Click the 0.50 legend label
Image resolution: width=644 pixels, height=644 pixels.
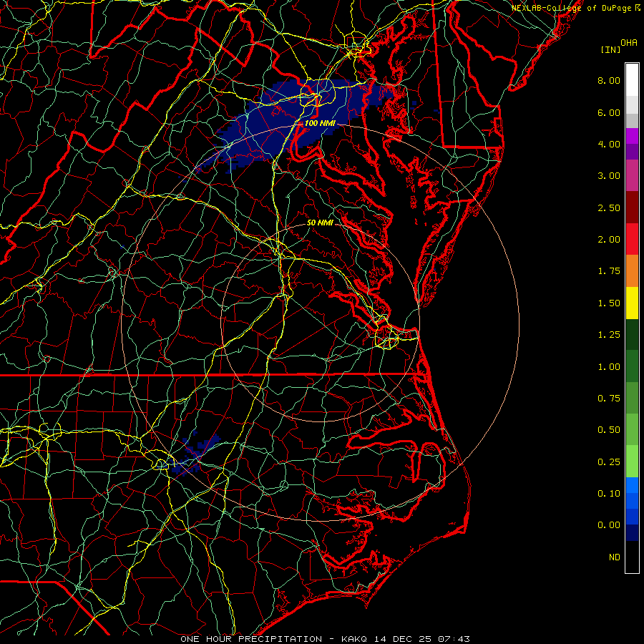[609, 430]
